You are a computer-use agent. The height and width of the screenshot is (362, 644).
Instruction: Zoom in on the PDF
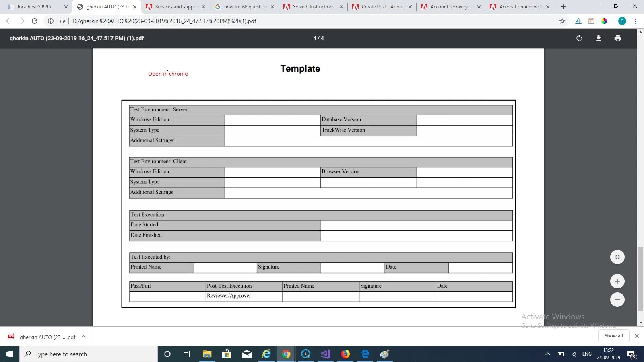pyautogui.click(x=617, y=281)
